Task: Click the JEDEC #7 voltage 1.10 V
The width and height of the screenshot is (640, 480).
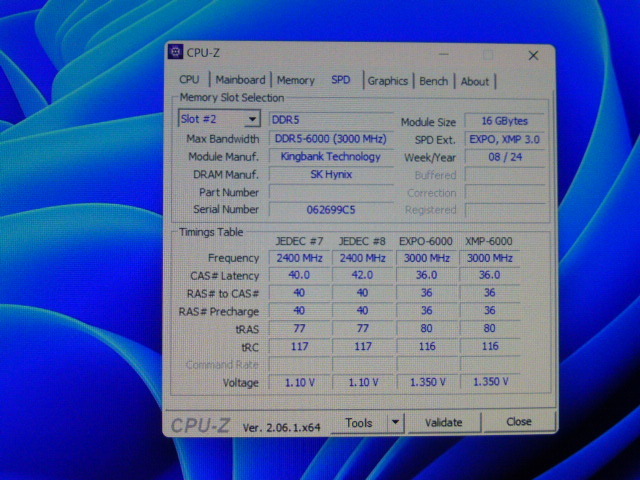Action: pos(300,382)
